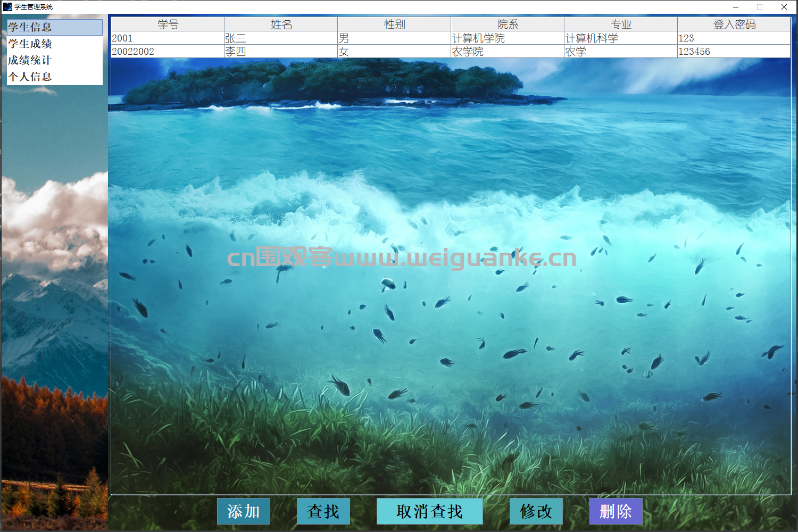The width and height of the screenshot is (798, 532).
Task: Select the department cell 农学院
Action: click(x=508, y=52)
